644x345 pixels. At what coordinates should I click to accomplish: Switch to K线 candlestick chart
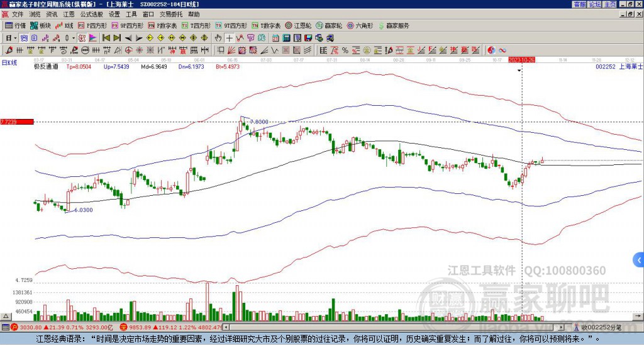[64, 25]
